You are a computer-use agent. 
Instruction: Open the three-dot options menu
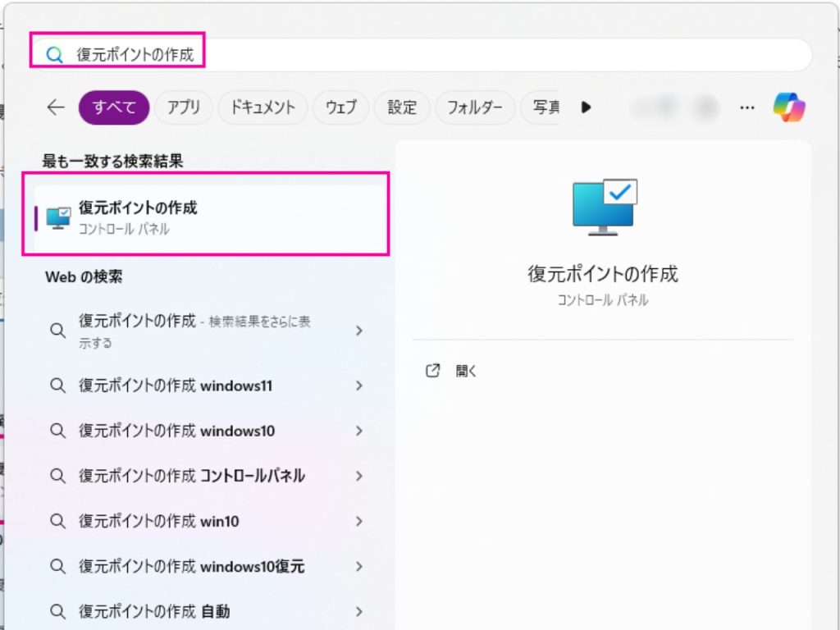click(746, 107)
